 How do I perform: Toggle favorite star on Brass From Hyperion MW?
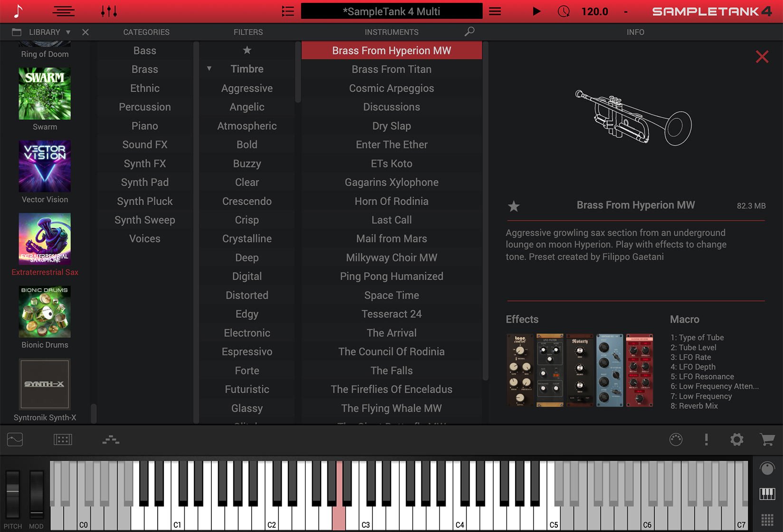click(514, 206)
